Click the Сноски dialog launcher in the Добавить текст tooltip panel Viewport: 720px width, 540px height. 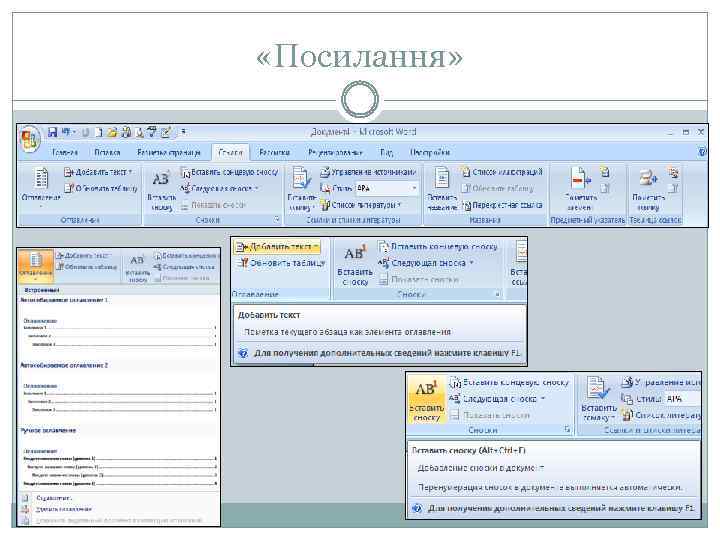pos(497,294)
